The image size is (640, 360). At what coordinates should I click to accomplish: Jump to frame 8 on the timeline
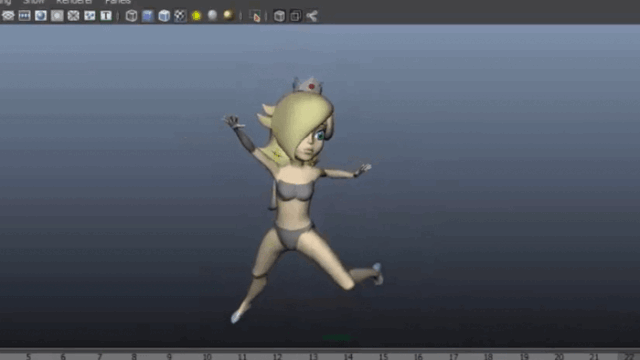click(x=134, y=356)
